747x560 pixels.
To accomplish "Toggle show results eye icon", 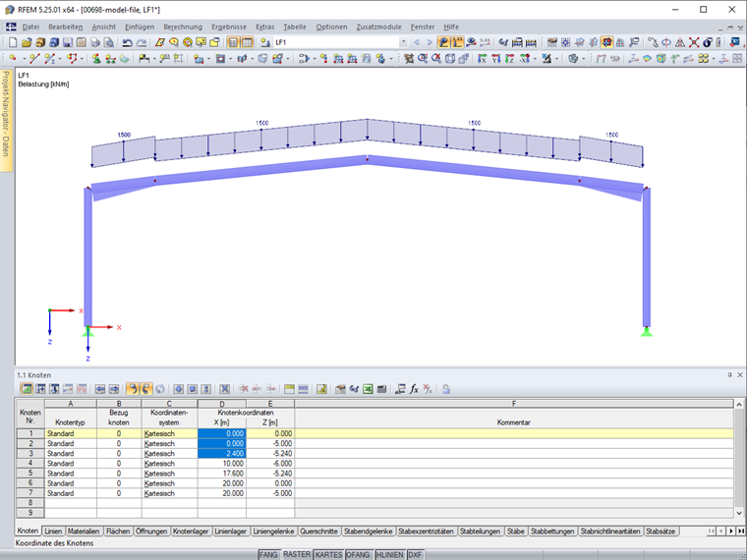I will 471,42.
